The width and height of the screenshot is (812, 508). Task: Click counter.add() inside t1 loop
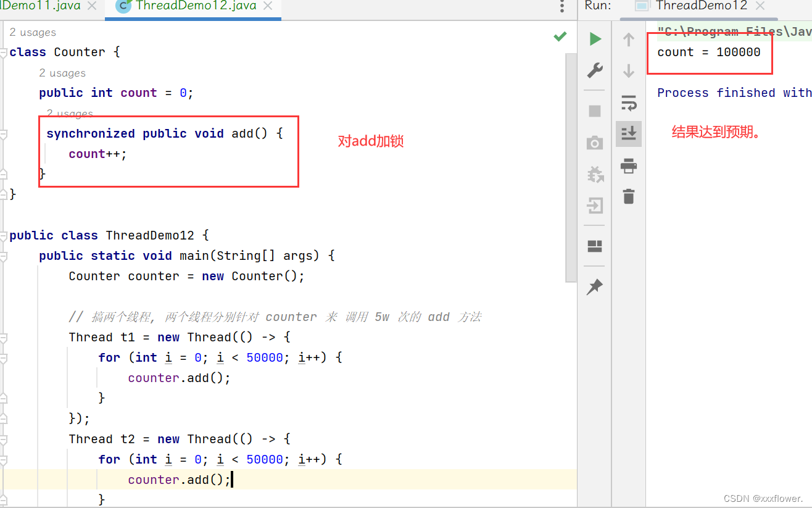pyautogui.click(x=180, y=378)
